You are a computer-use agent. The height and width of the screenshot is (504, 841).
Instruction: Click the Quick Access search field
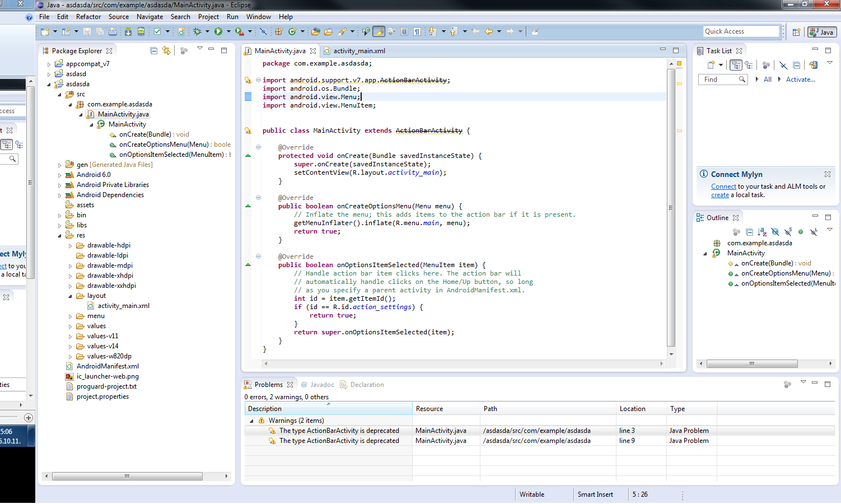click(x=741, y=31)
